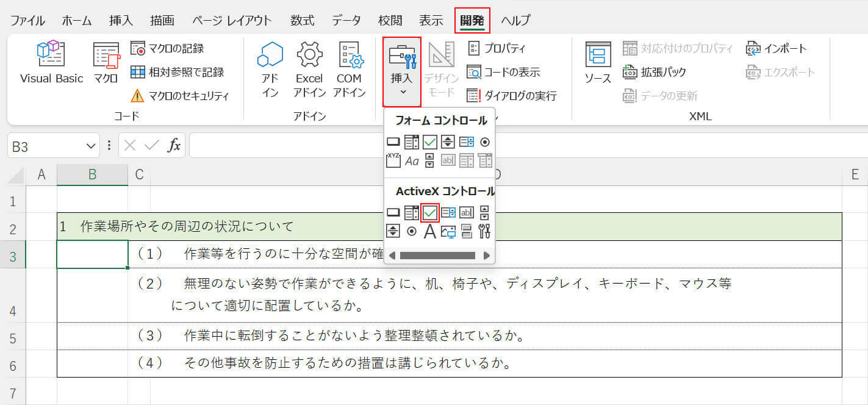Click マクロのセキュリティ button
Screen dimensions: 868x405
[181, 96]
